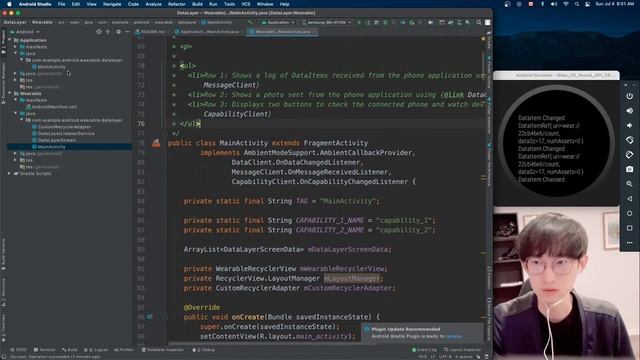Screen dimensions: 640x360
Task: Click the make project hammer icon
Action: tap(250, 22)
